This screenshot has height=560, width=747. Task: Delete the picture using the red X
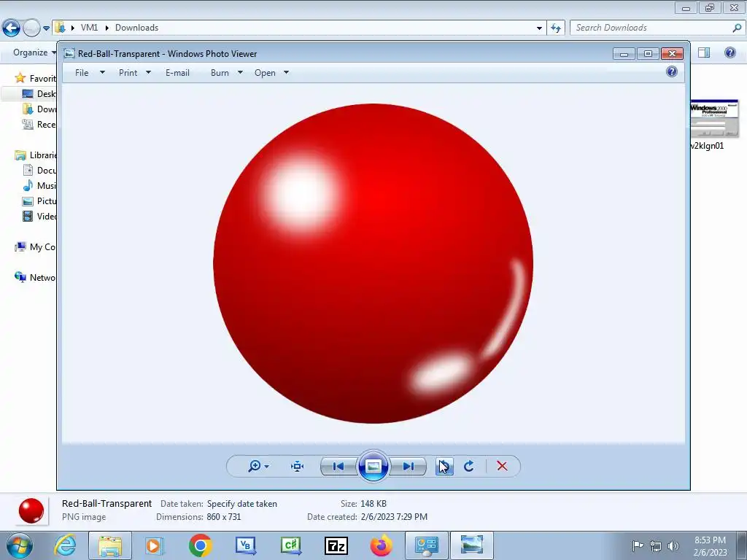point(502,466)
